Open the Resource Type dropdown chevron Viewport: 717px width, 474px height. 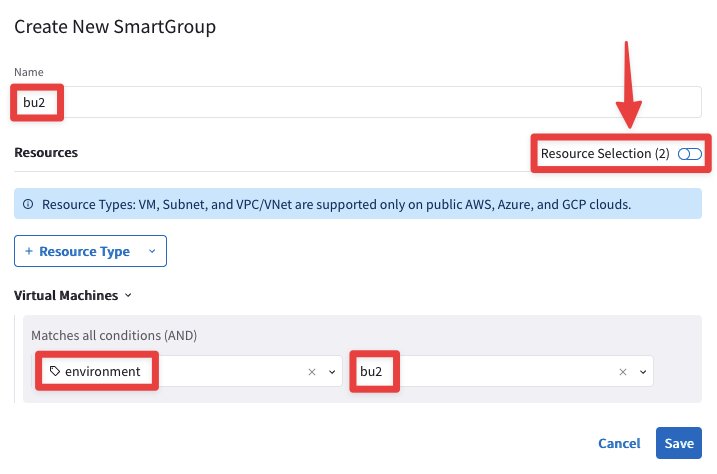(152, 251)
